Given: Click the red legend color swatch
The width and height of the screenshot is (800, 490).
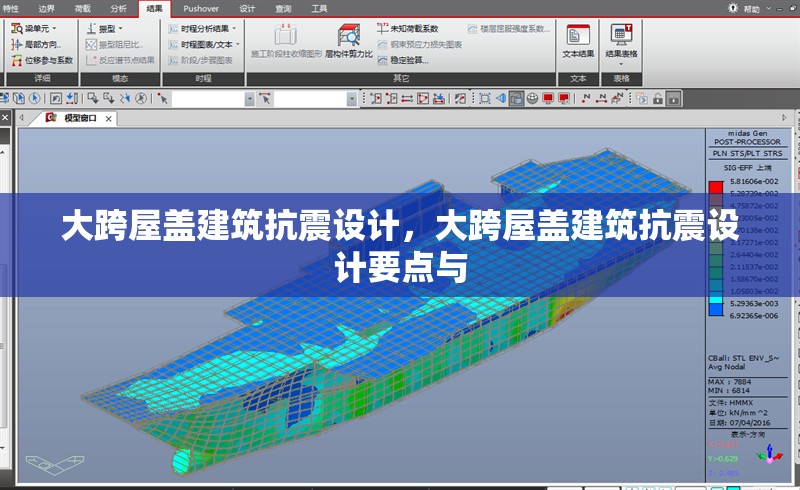Looking at the screenshot, I should 716,187.
